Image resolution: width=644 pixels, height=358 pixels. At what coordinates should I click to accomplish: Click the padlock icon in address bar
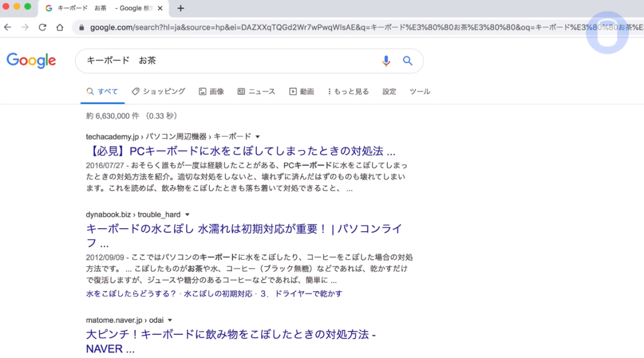coord(81,27)
